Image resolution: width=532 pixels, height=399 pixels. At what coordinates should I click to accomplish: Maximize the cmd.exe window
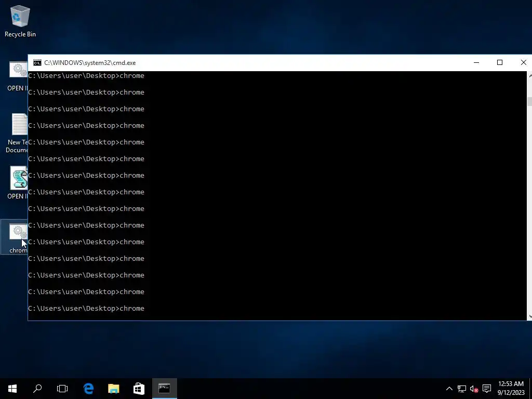point(500,63)
